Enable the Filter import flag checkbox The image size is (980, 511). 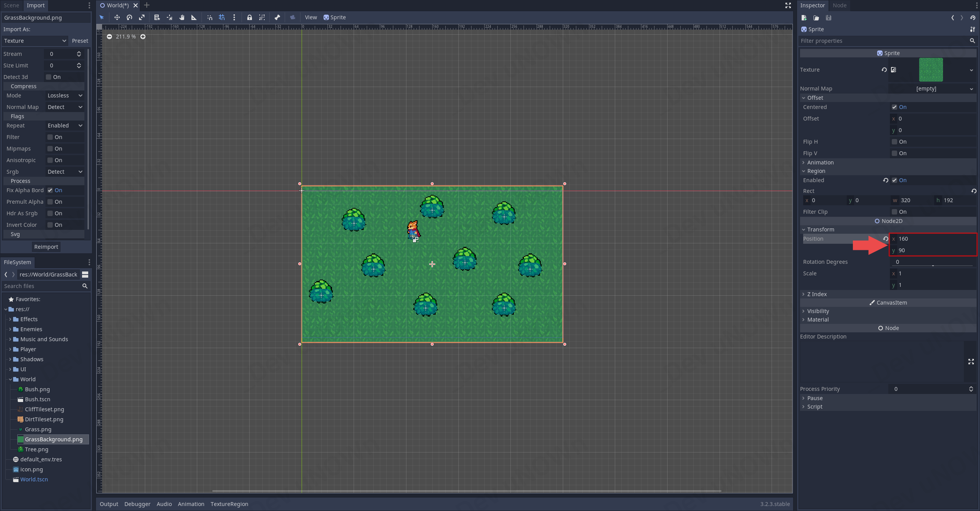(50, 137)
